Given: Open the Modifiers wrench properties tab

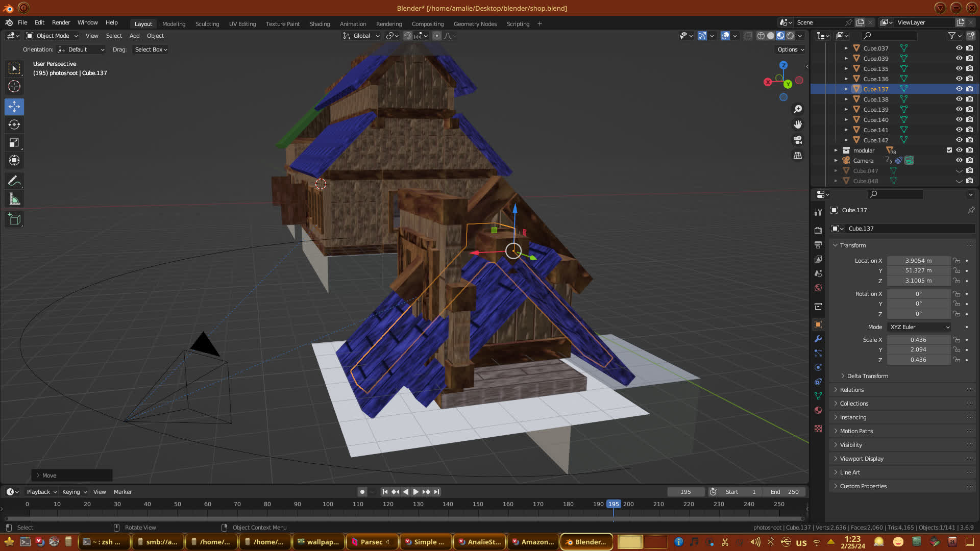Looking at the screenshot, I should coord(818,339).
